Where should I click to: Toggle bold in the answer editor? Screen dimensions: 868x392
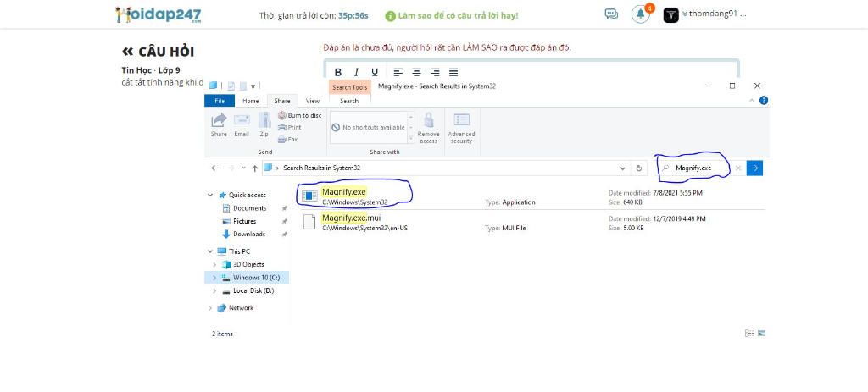point(338,72)
